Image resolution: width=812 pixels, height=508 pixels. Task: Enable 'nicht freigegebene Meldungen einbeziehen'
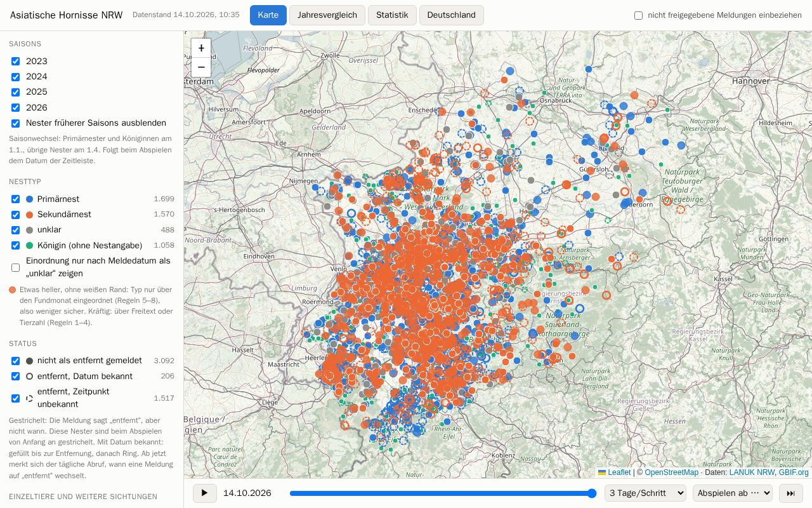click(639, 15)
